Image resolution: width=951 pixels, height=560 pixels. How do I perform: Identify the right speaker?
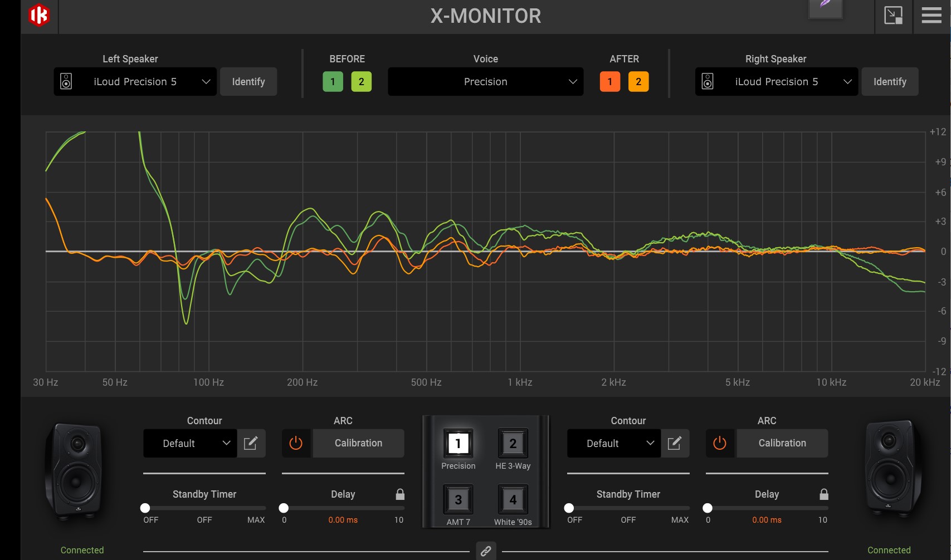(x=890, y=82)
